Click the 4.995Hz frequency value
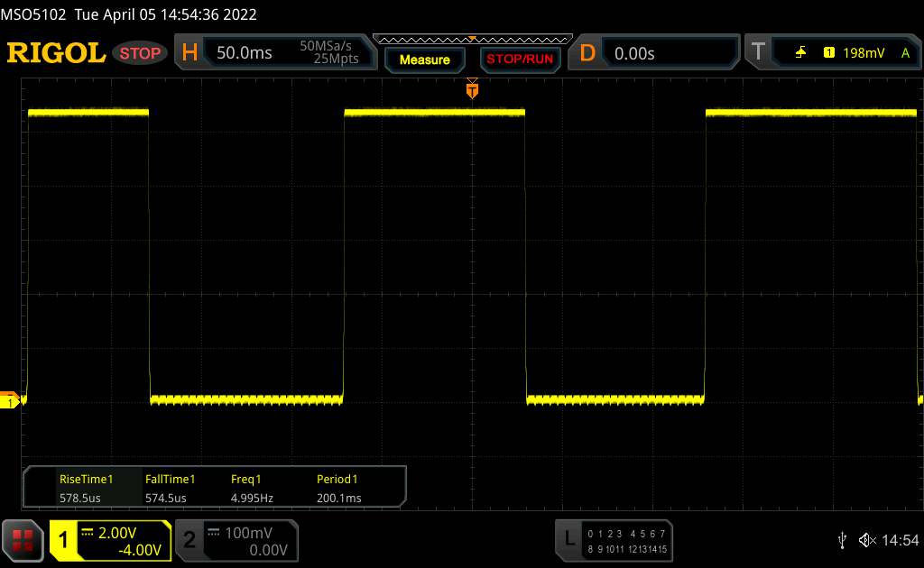 252,498
